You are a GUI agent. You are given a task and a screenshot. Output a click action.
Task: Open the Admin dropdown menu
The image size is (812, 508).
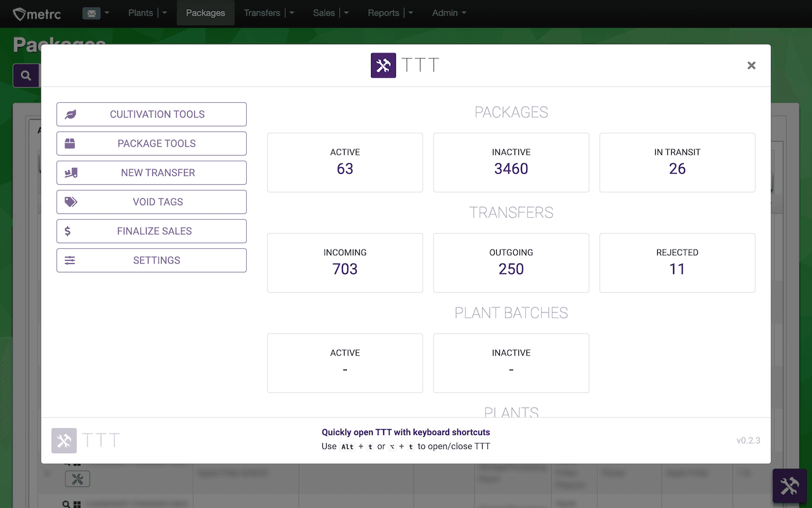tap(449, 13)
